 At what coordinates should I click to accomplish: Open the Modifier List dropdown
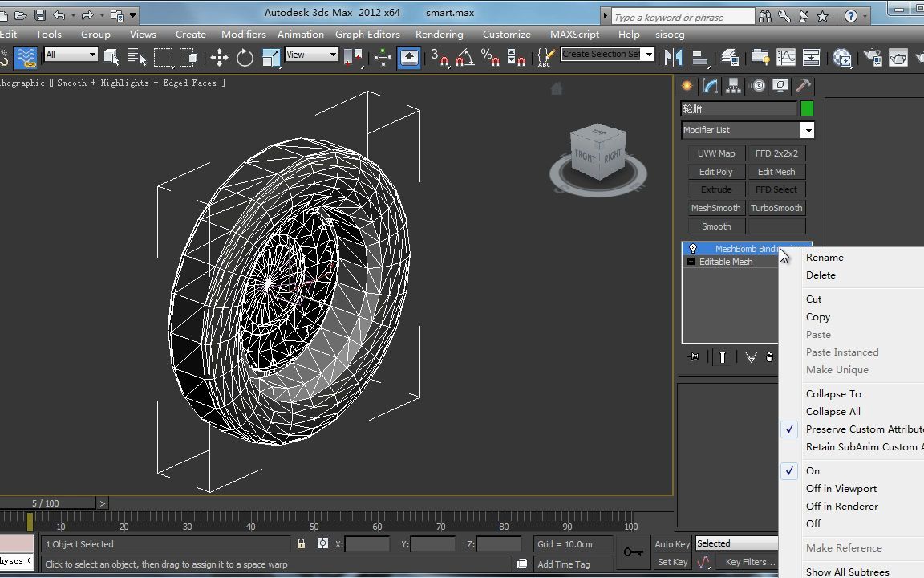808,130
